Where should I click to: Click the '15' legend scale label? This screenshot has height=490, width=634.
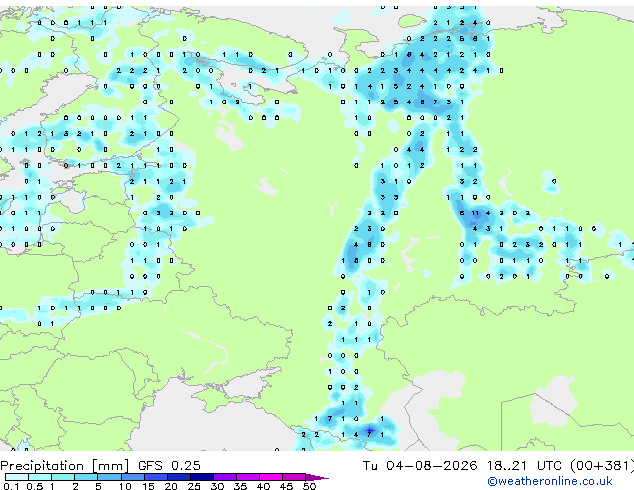tap(148, 486)
